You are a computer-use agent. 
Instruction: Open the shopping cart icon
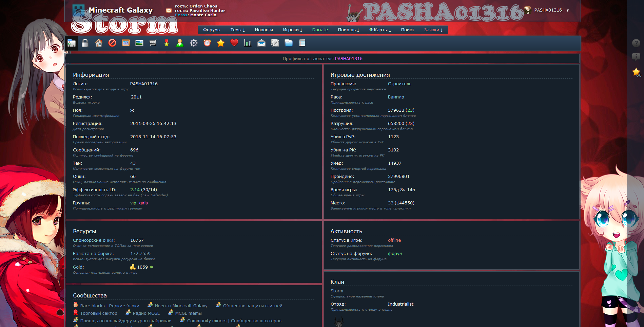153,43
